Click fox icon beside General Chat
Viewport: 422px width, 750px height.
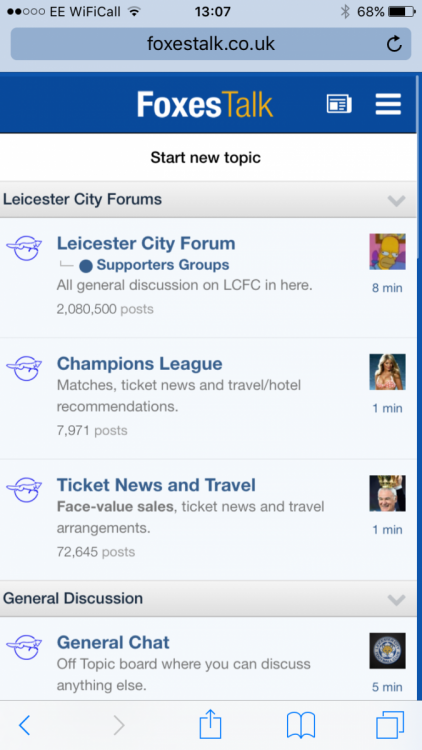click(24, 647)
